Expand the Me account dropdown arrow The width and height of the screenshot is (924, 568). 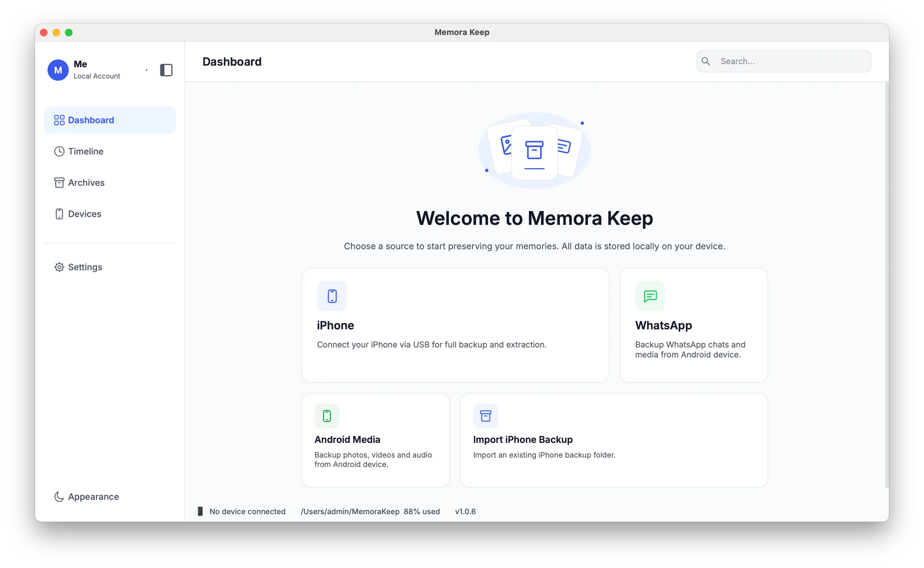[x=146, y=70]
